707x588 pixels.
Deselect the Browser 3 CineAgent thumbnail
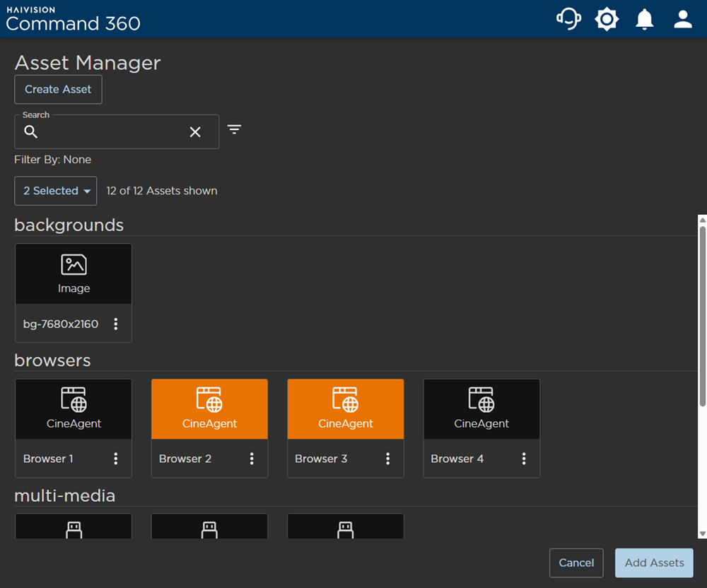[346, 409]
